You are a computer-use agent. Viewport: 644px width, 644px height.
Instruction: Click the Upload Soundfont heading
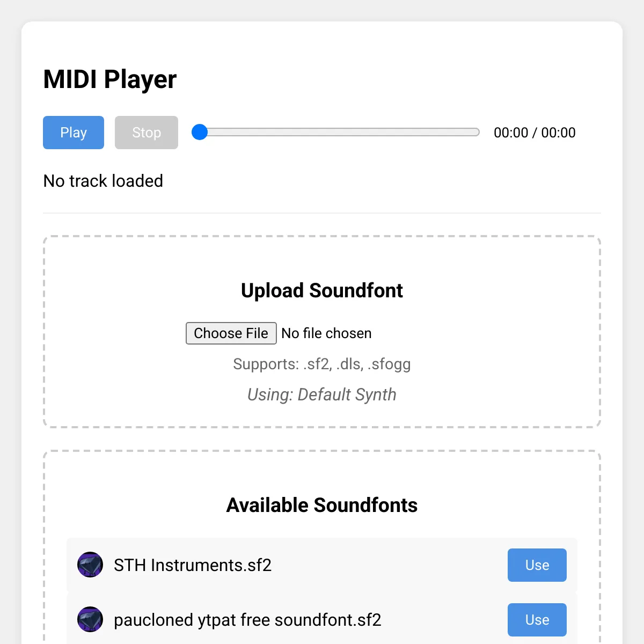pyautogui.click(x=322, y=290)
